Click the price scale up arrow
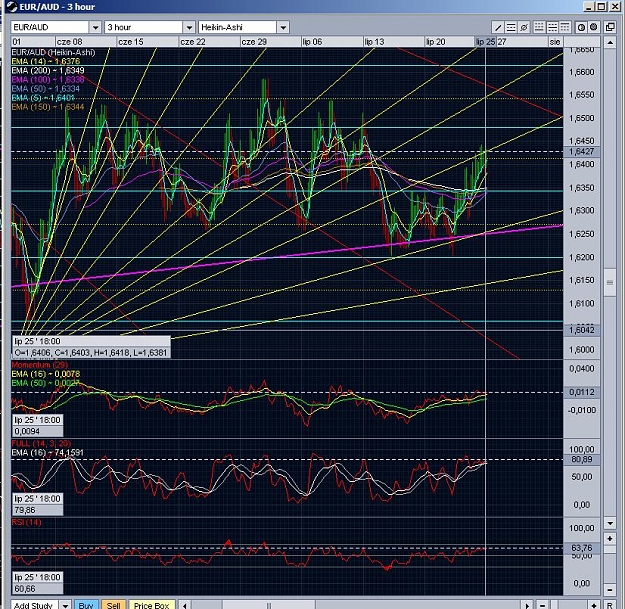This screenshot has width=625, height=609. click(x=610, y=42)
